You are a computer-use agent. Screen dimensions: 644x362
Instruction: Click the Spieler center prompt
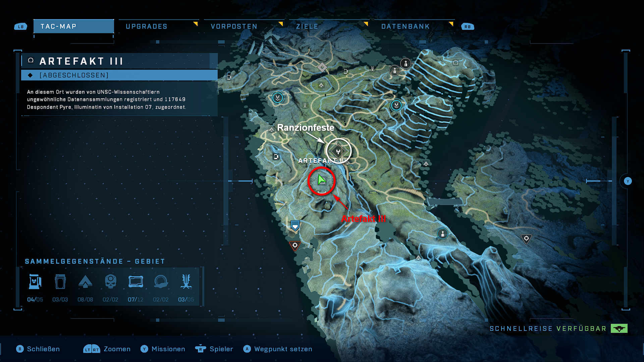pos(214,349)
